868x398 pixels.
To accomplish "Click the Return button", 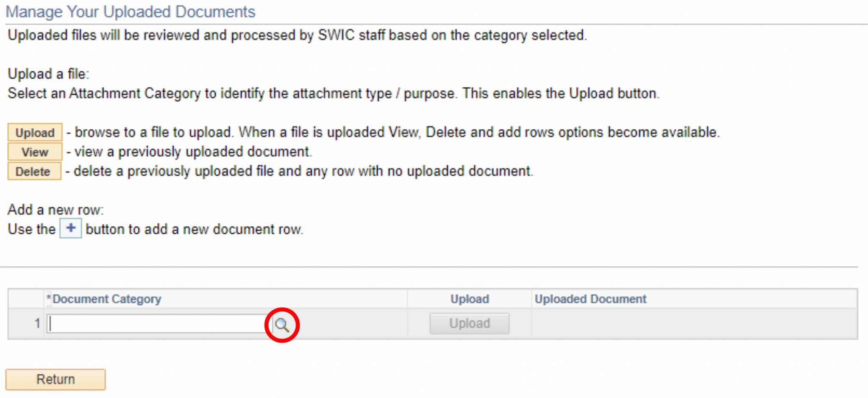I will click(56, 379).
